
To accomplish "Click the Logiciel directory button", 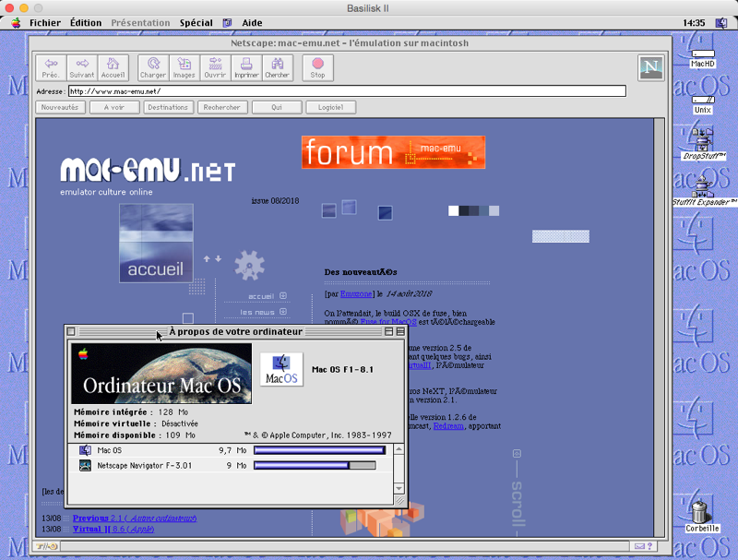I will [330, 107].
